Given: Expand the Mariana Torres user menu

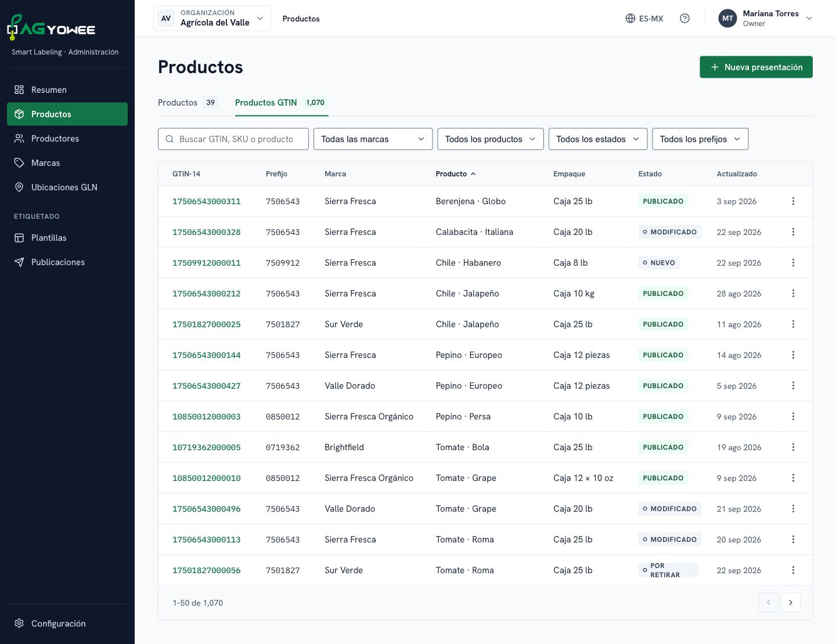Looking at the screenshot, I should [765, 19].
